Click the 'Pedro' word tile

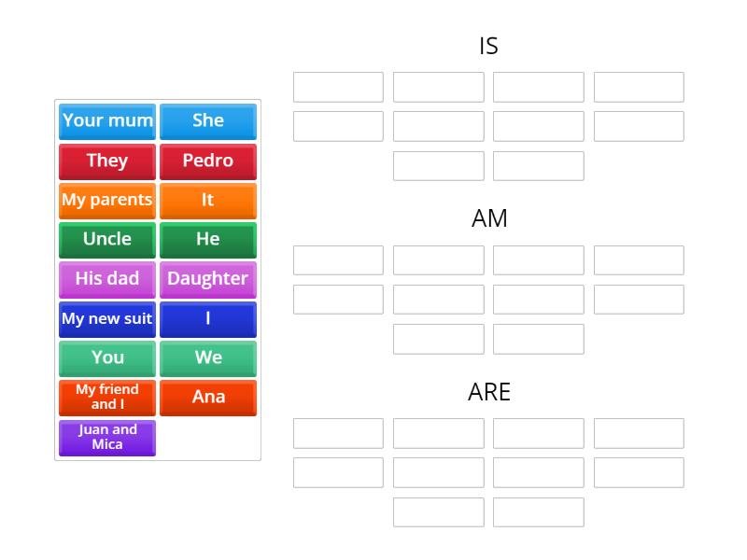(x=207, y=161)
